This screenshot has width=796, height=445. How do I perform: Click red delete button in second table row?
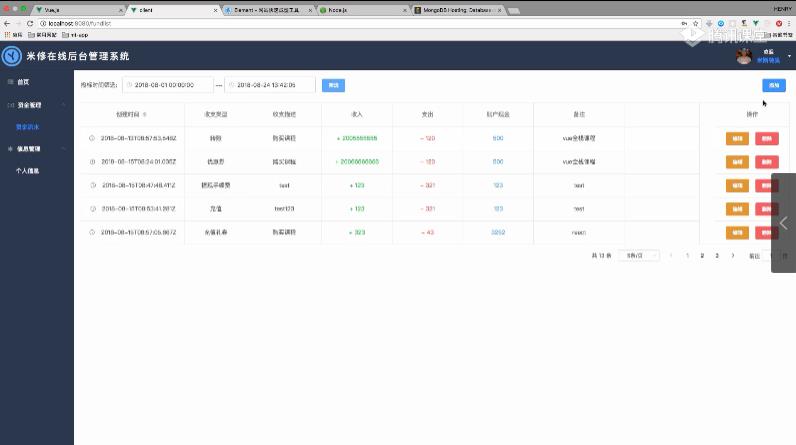pos(766,161)
